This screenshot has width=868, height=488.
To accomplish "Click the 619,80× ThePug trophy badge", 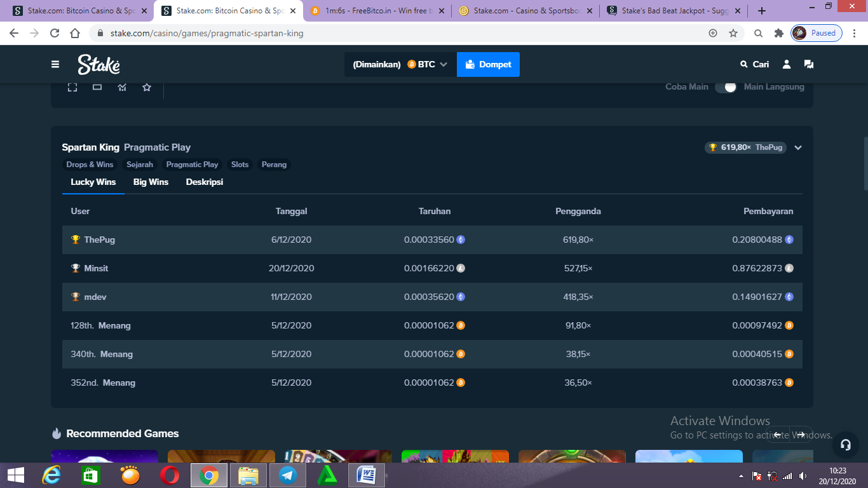I will [x=745, y=147].
